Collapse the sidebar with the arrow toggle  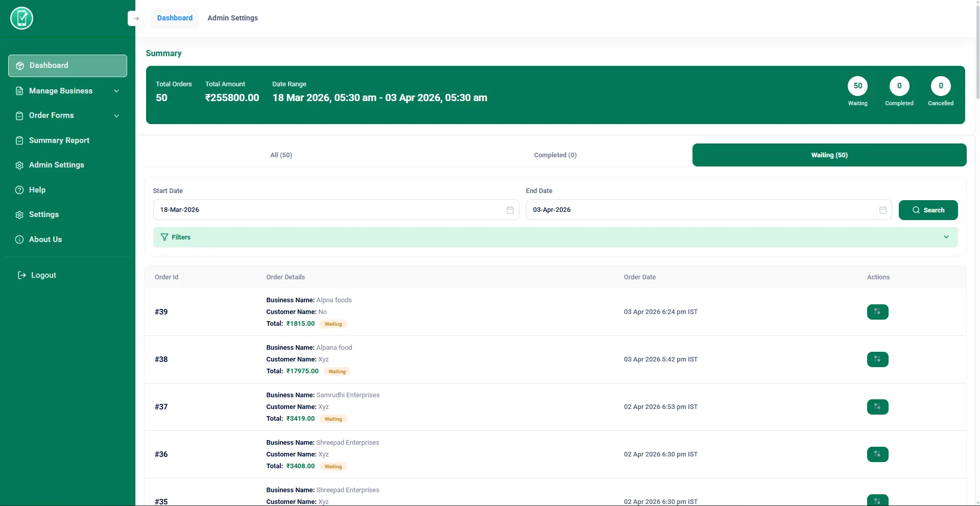pyautogui.click(x=135, y=18)
